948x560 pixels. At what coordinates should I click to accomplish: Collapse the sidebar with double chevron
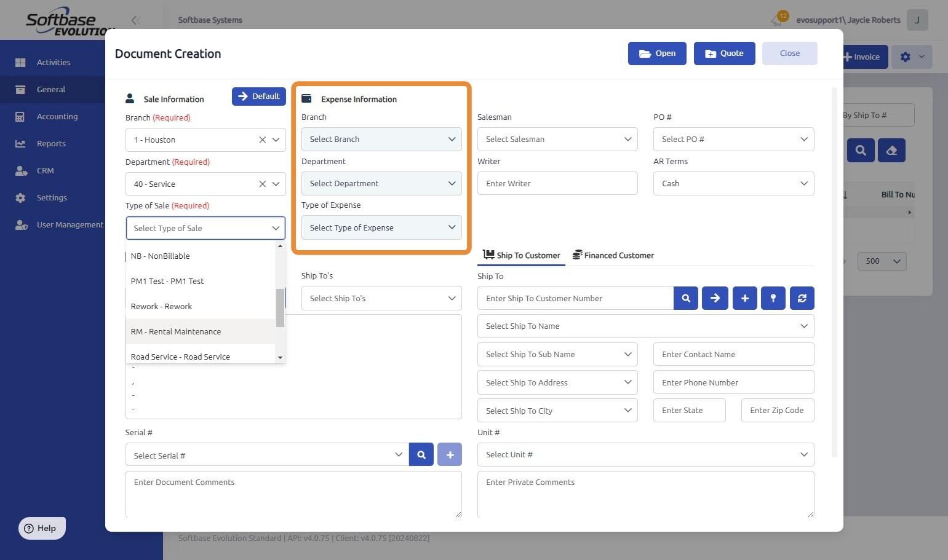[136, 20]
